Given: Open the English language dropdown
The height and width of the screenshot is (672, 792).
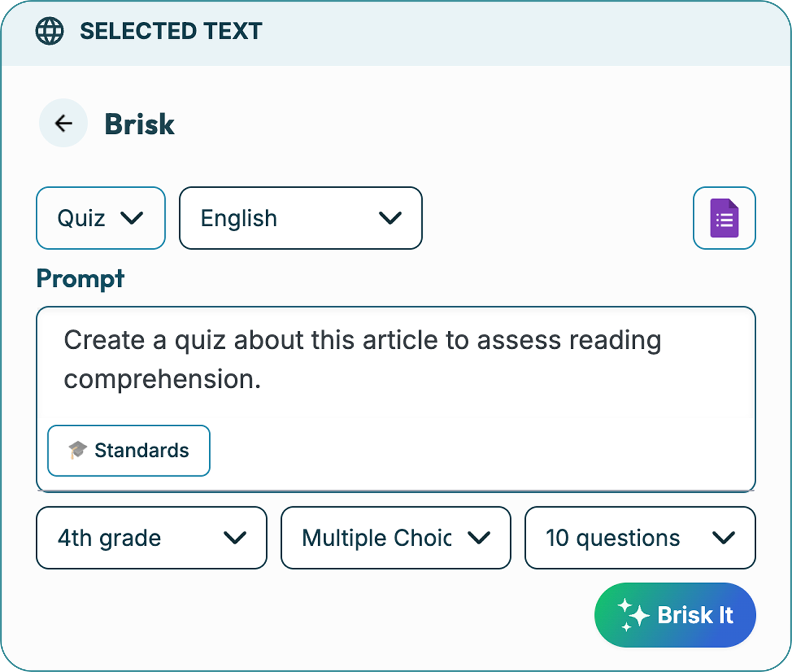Looking at the screenshot, I should tap(300, 218).
